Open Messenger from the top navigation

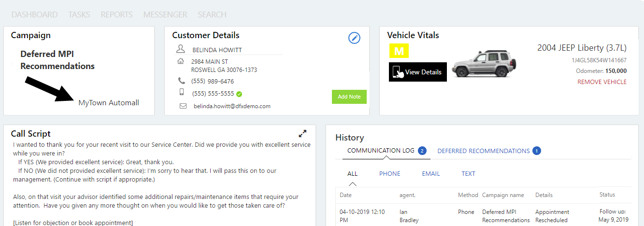click(165, 14)
